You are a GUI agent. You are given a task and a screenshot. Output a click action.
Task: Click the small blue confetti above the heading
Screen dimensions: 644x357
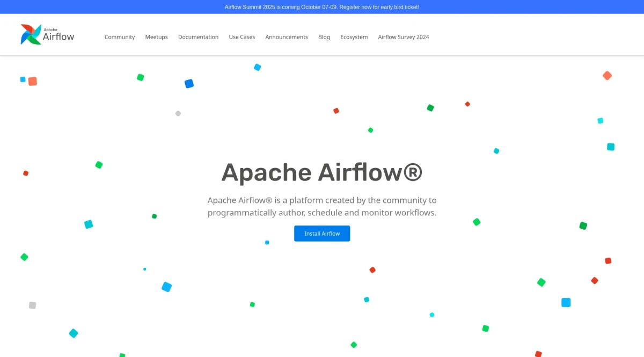pyautogui.click(x=258, y=67)
